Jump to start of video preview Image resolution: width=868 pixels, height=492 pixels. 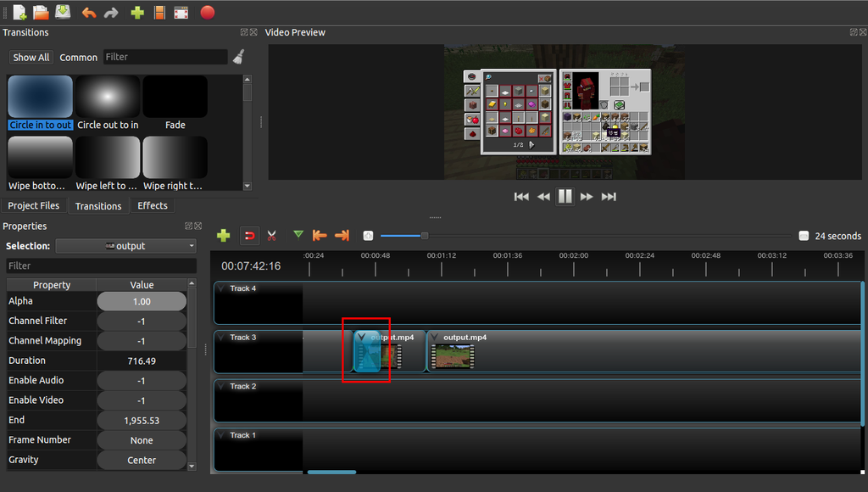pyautogui.click(x=521, y=197)
